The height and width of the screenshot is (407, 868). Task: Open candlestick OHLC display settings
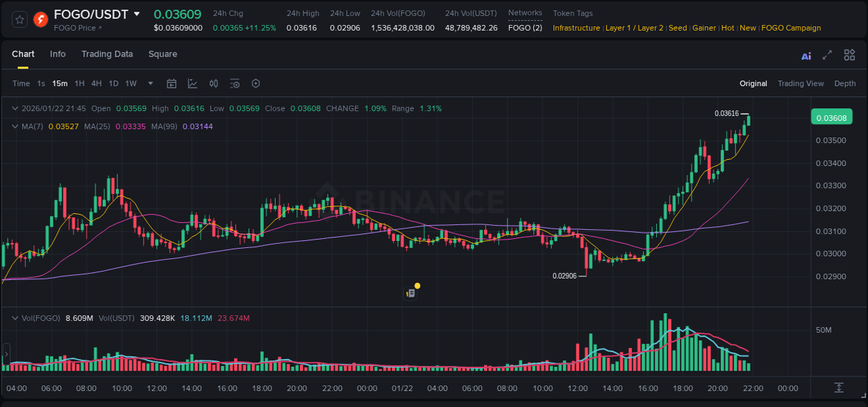213,83
